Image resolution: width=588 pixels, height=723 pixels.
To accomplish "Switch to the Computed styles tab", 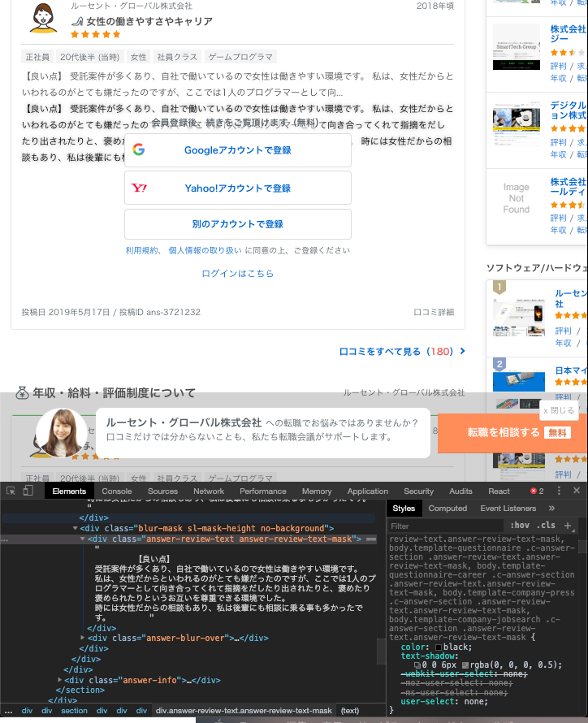I will [x=447, y=508].
